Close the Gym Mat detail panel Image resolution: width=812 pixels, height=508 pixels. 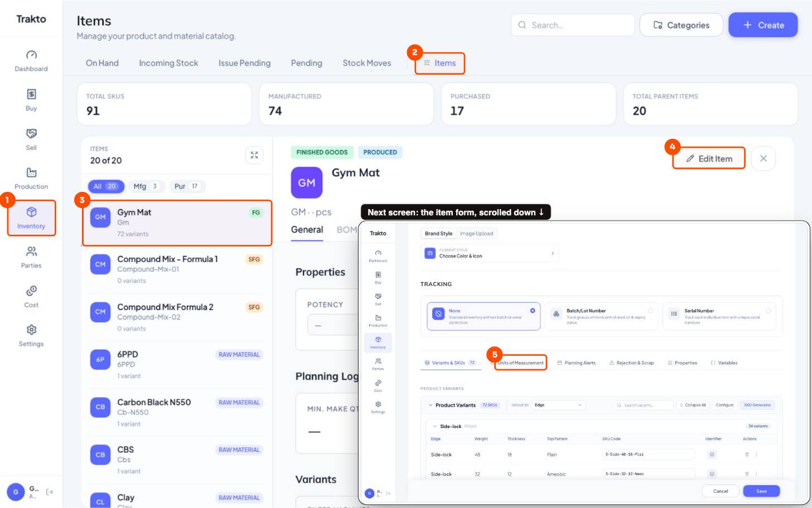763,158
